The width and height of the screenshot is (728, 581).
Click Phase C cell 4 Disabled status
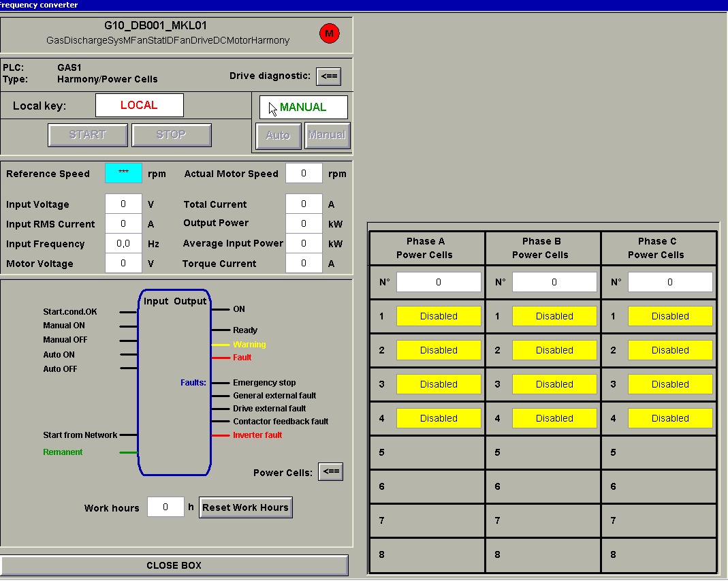pos(670,418)
